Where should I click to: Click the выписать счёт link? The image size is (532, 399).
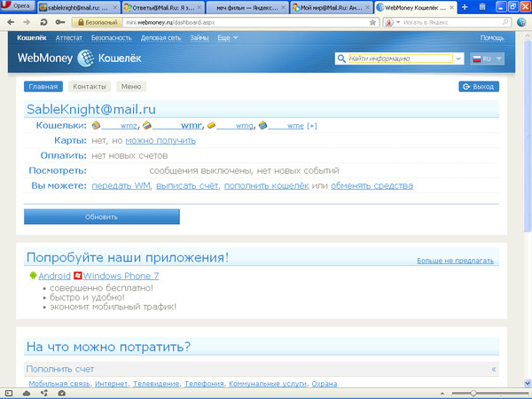tap(187, 185)
